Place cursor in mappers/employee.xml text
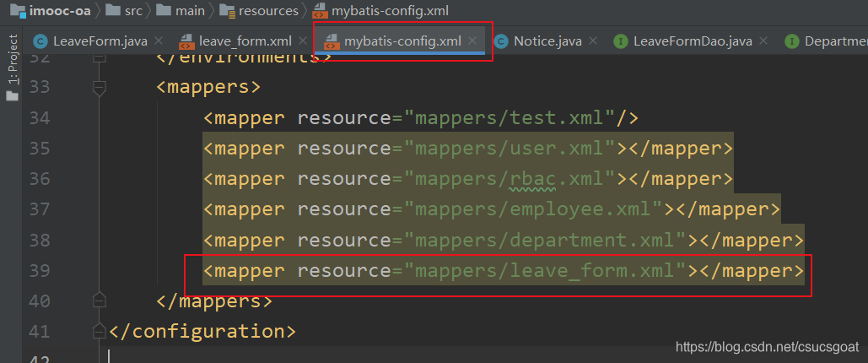The image size is (868, 363). 533,209
